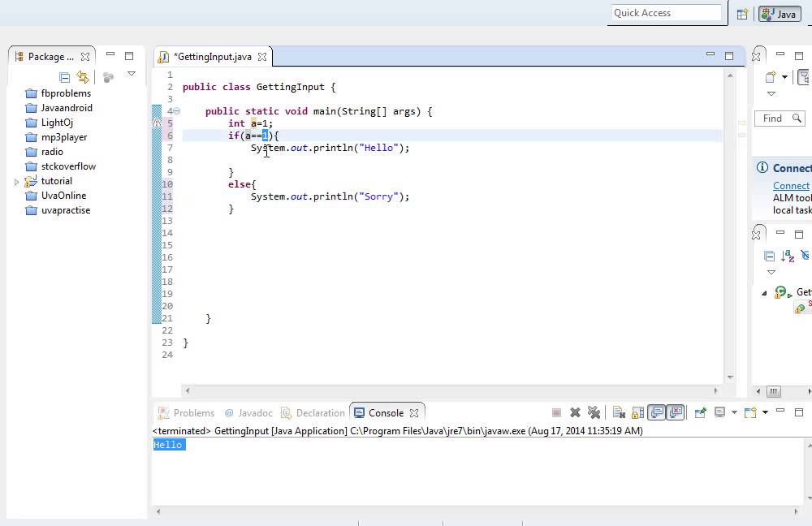
Task: Select the UvaOnline project
Action: click(56, 196)
